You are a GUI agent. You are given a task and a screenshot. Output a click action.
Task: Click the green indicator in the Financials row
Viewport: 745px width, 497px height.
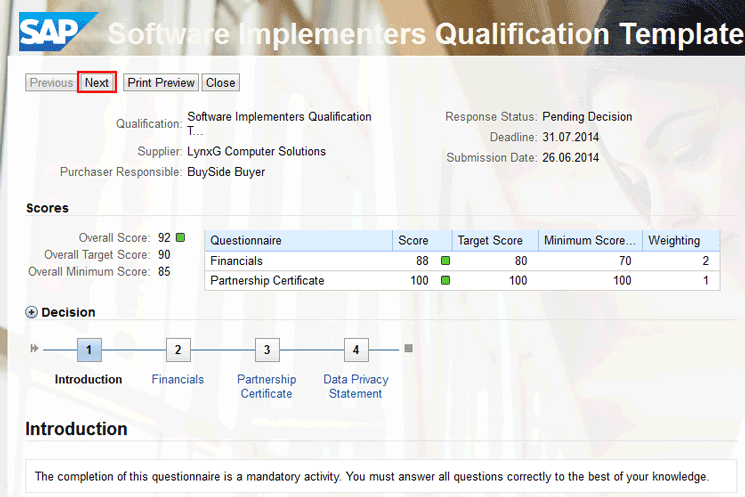[445, 260]
